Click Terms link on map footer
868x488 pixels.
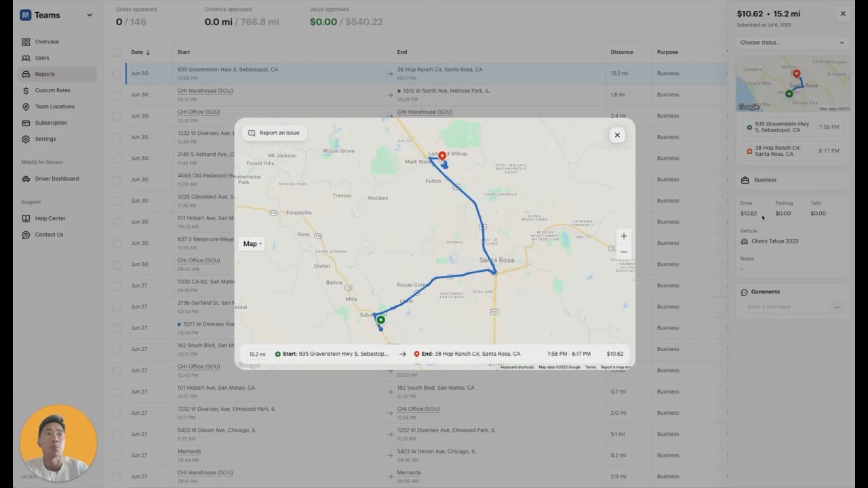[591, 367]
